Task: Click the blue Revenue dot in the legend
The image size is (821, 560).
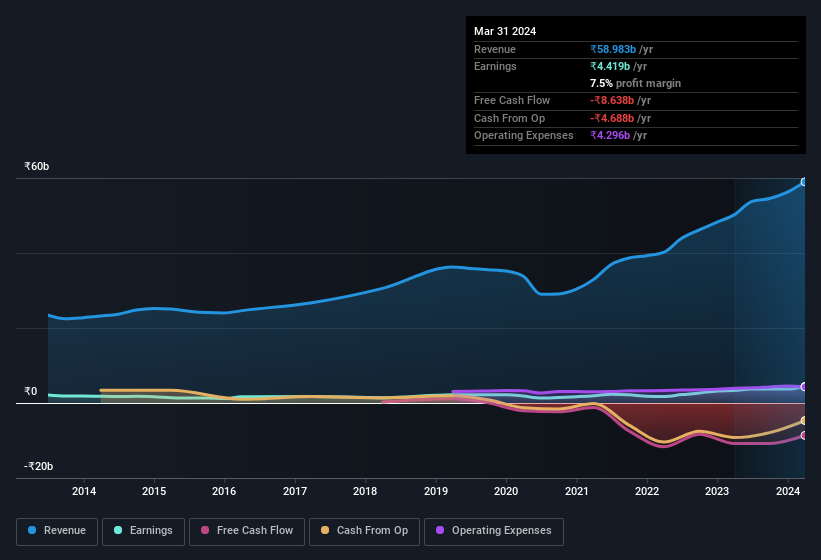Action: click(x=33, y=531)
